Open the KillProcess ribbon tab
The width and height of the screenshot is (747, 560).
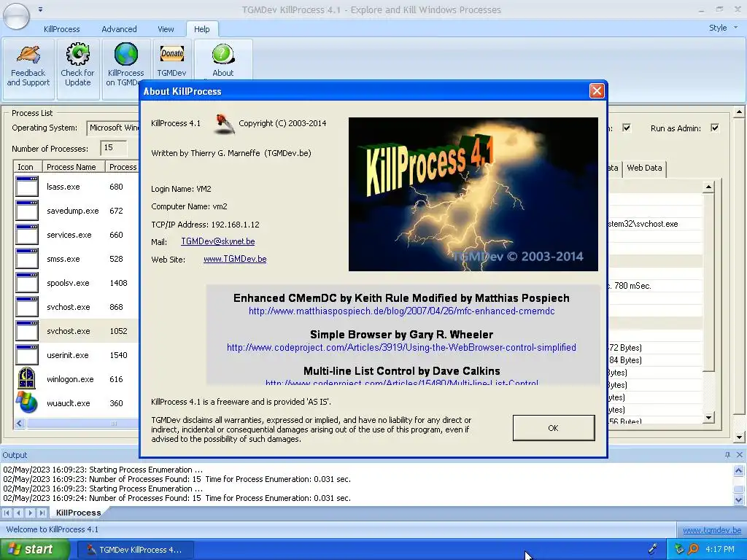(62, 29)
